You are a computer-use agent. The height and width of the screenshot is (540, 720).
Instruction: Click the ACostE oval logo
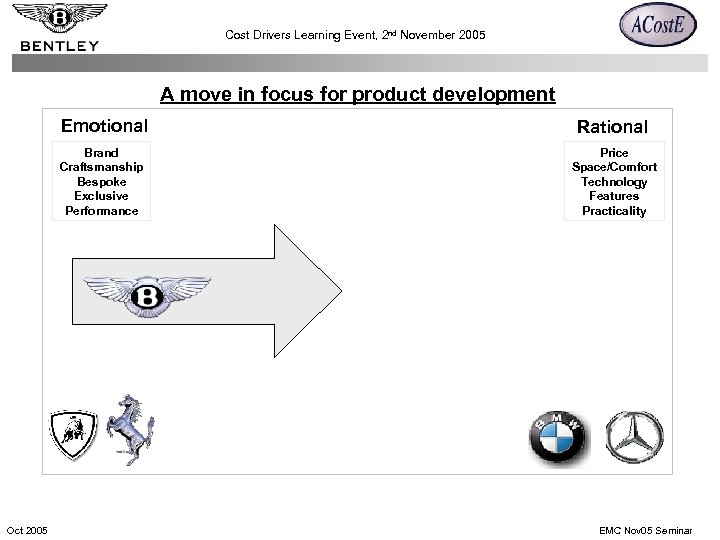click(658, 24)
